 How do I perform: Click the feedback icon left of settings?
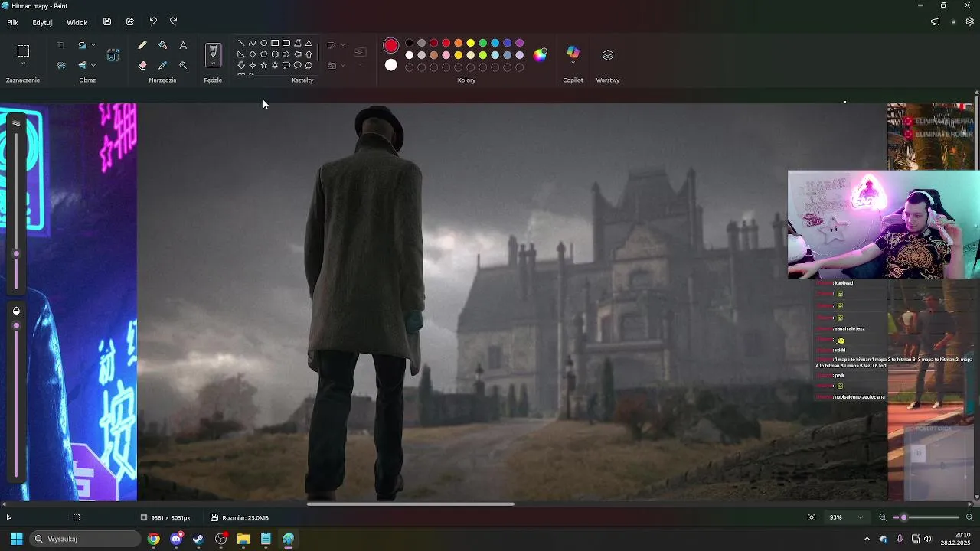935,22
